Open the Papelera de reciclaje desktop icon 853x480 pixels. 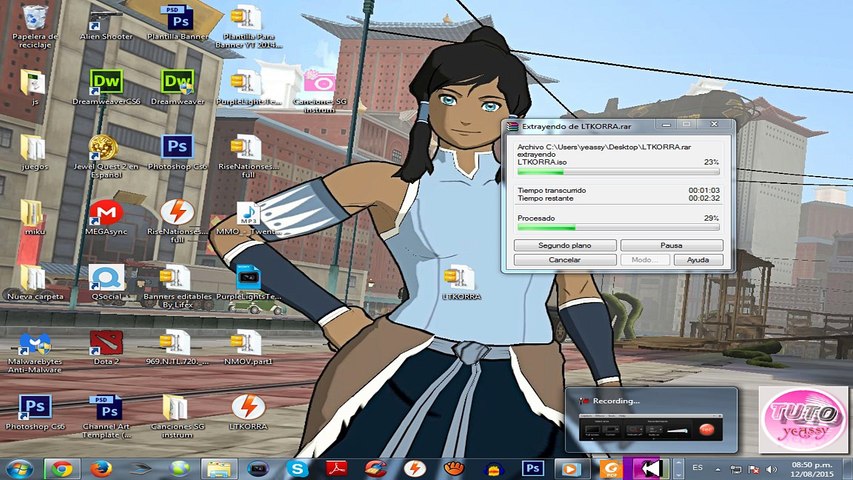click(35, 26)
